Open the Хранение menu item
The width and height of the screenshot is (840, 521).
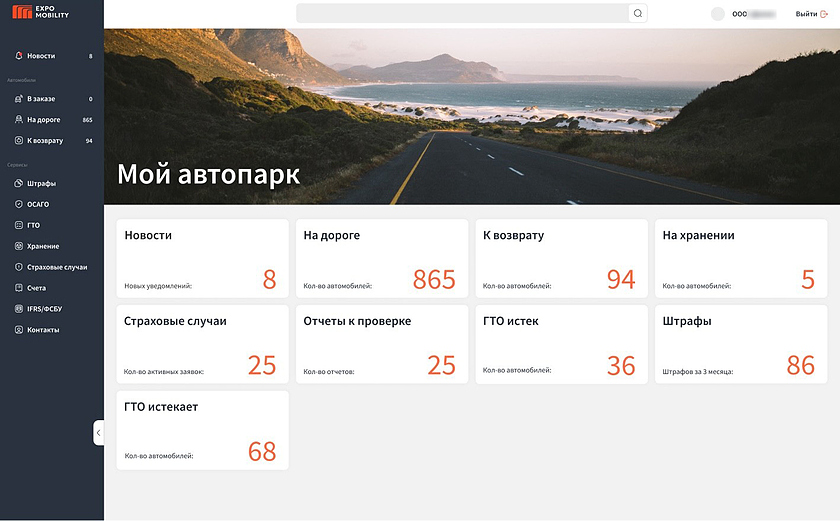(x=42, y=246)
